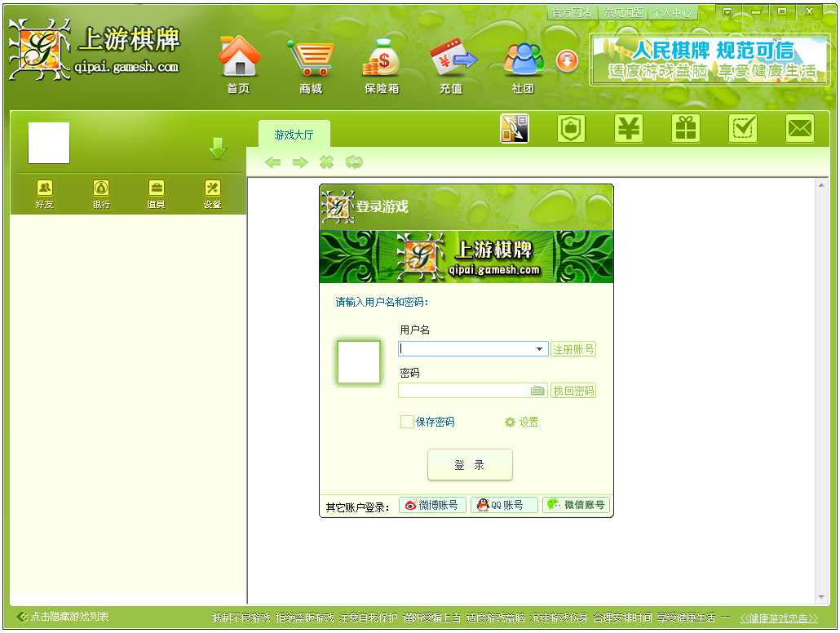This screenshot has width=840, height=633.
Task: Click the yen currency icon
Action: point(629,129)
